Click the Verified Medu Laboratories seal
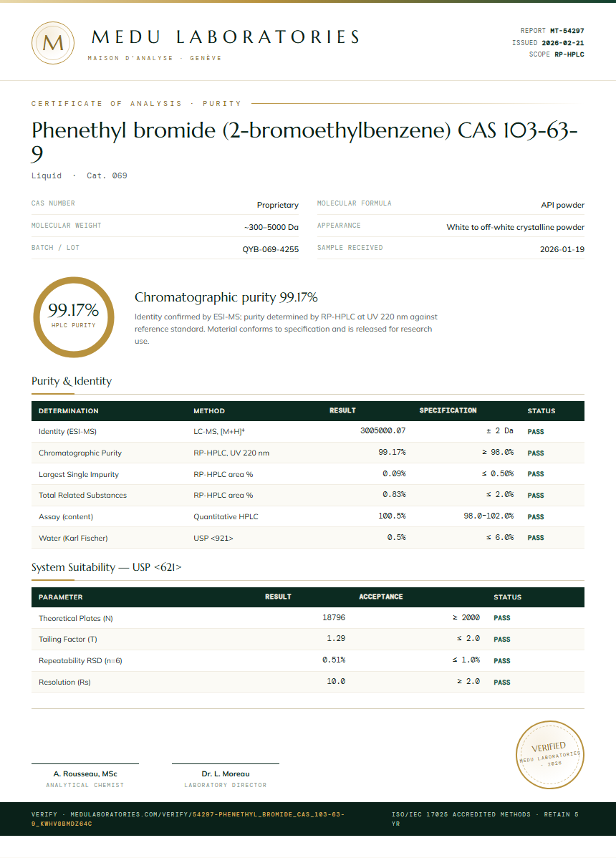Screen dimensions: 616x858 click(x=550, y=755)
